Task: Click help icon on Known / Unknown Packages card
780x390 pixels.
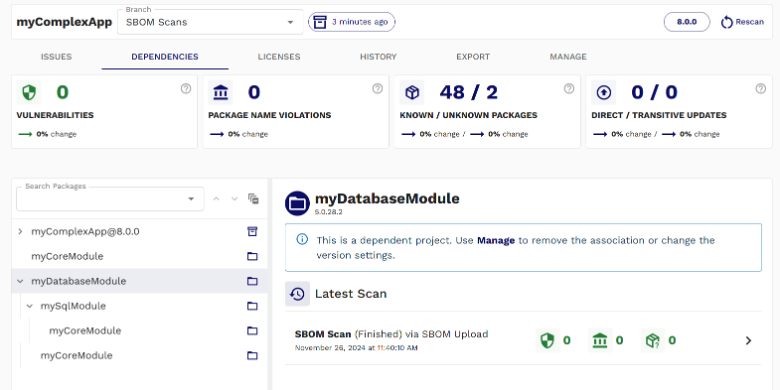Action: tap(569, 89)
